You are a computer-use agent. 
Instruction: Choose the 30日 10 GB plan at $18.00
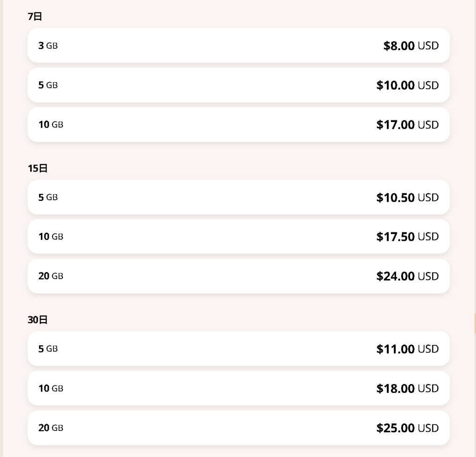(238, 388)
